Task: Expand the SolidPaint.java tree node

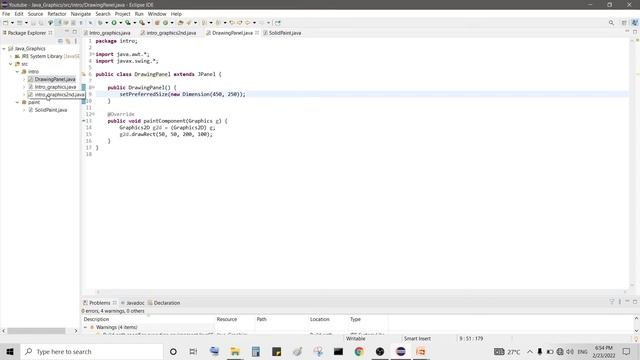Action: 24,110
